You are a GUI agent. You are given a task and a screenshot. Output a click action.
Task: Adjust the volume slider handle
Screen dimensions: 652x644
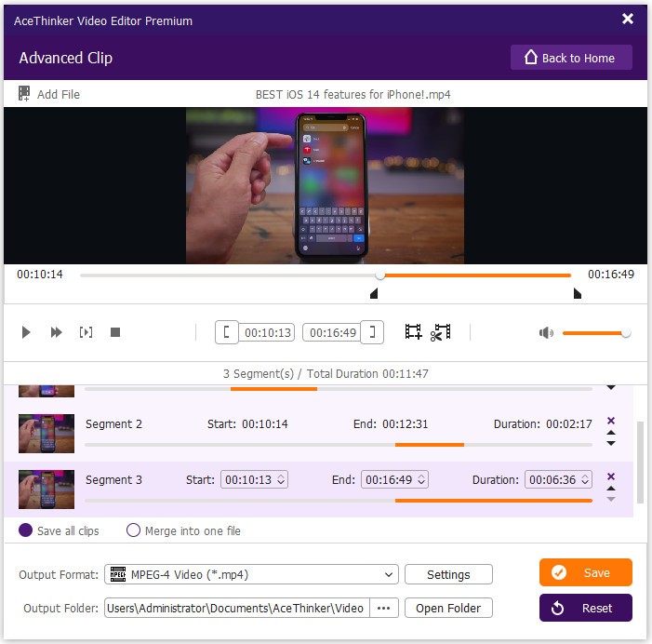tap(625, 333)
